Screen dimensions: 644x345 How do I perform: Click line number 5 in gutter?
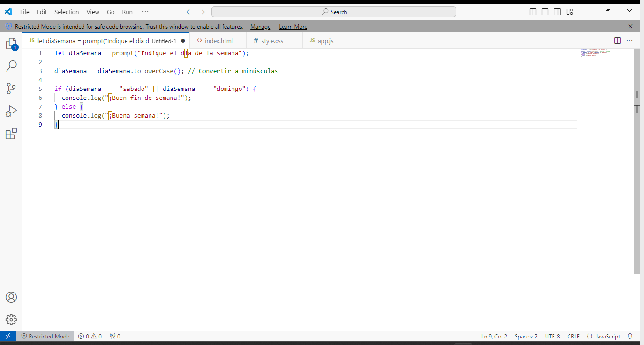point(40,89)
